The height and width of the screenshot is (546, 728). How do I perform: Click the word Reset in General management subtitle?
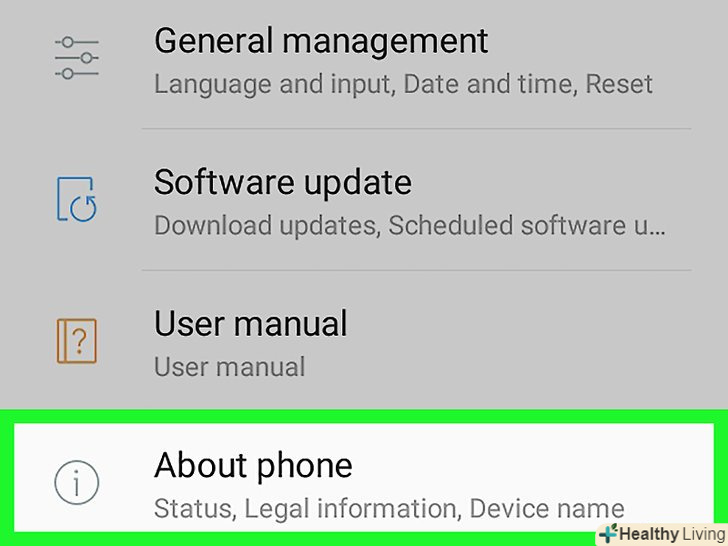tap(619, 84)
